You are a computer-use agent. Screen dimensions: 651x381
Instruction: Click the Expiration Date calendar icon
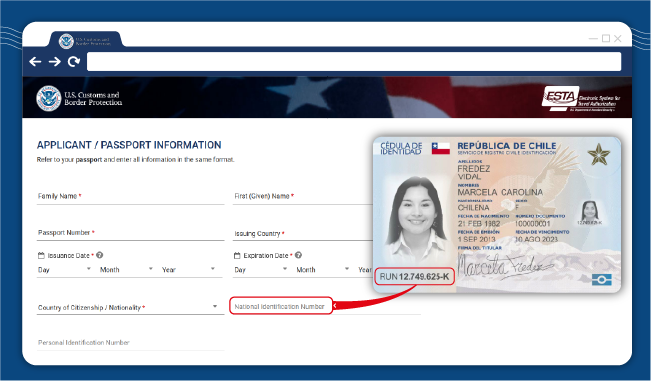237,255
